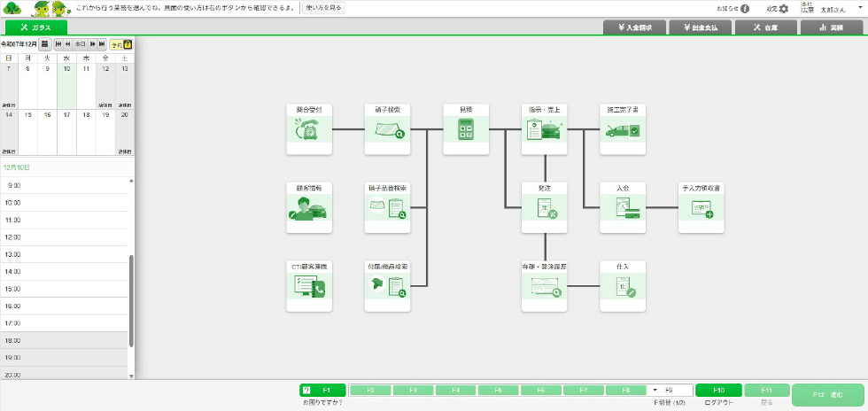Viewport: 868px width, 411px height.
Task: Open the 硝子検索 glass search tile
Action: click(388, 129)
